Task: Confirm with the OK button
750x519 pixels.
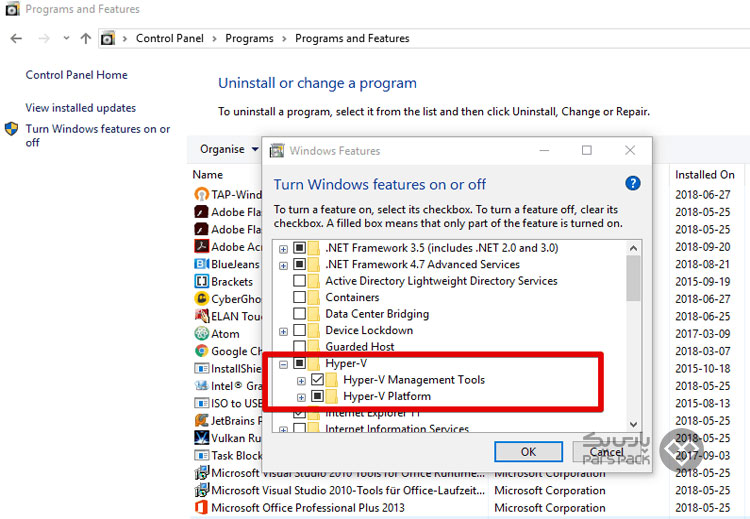Action: point(528,452)
